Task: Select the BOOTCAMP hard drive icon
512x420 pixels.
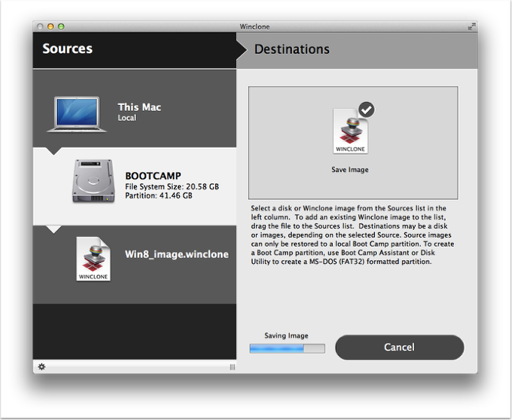Action: (x=93, y=181)
